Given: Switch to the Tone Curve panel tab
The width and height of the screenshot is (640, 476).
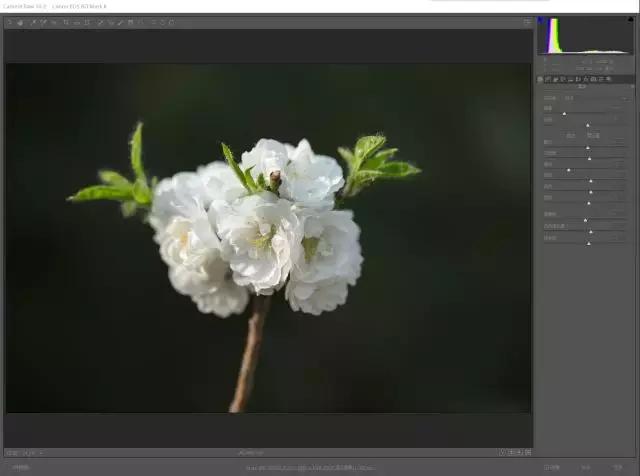Looking at the screenshot, I should (548, 79).
